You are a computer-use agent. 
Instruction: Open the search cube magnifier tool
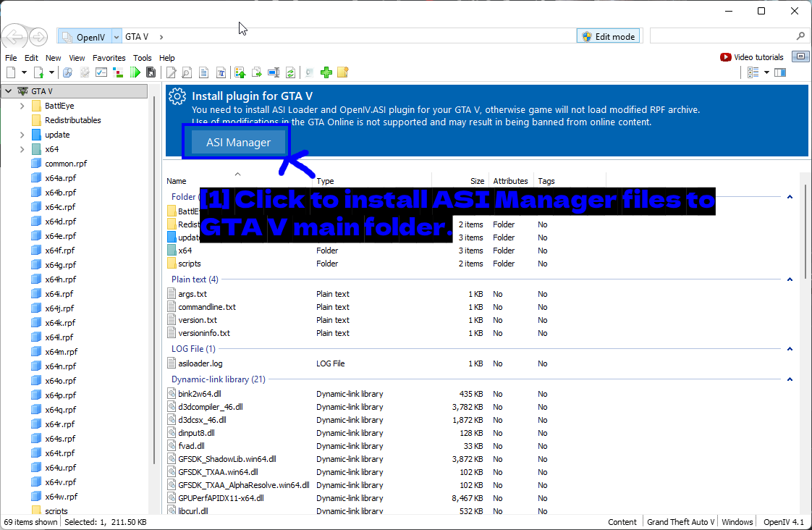click(67, 72)
